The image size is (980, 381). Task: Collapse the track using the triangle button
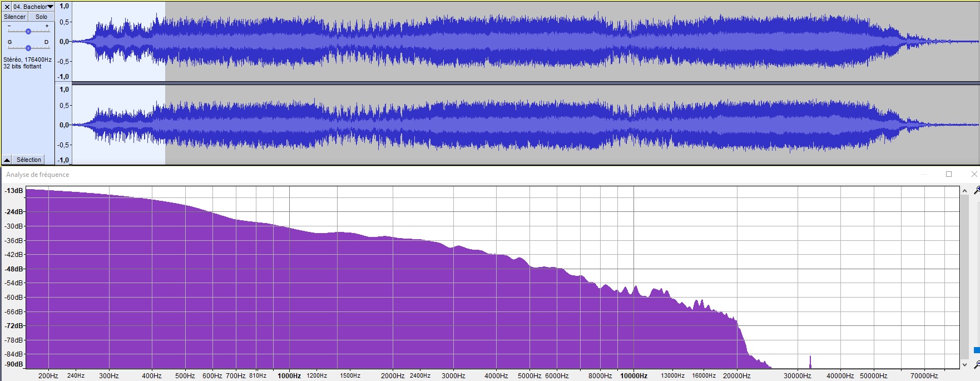pos(7,160)
